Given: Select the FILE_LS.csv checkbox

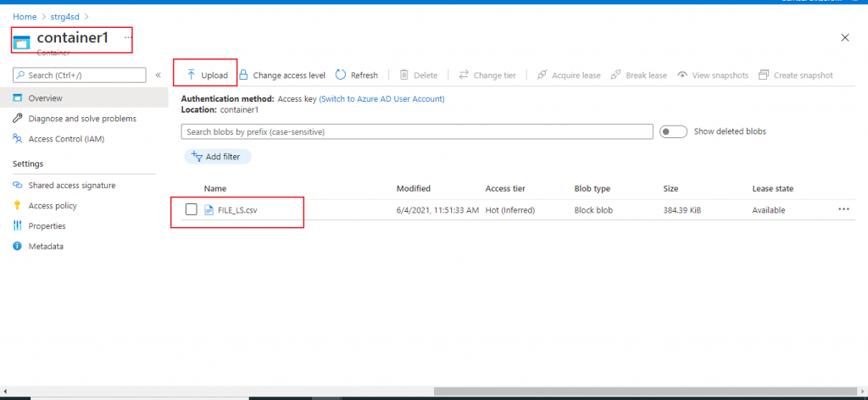Looking at the screenshot, I should [x=192, y=210].
